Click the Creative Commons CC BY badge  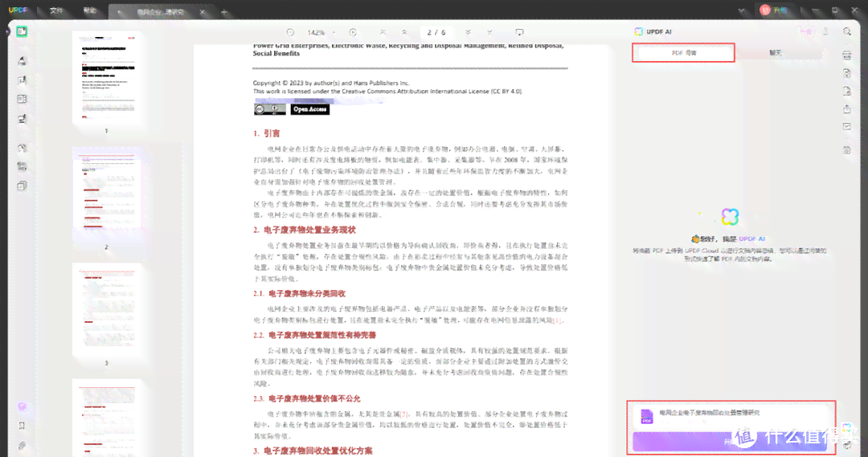[x=269, y=109]
